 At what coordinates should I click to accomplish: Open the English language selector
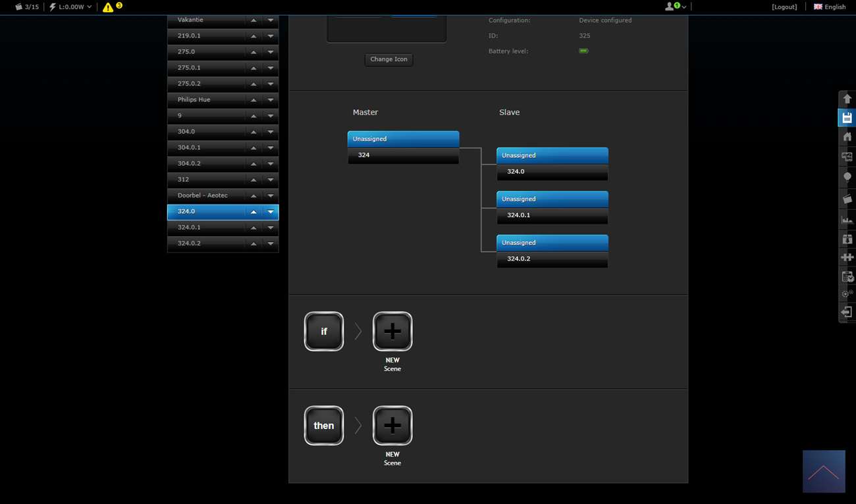[x=830, y=7]
